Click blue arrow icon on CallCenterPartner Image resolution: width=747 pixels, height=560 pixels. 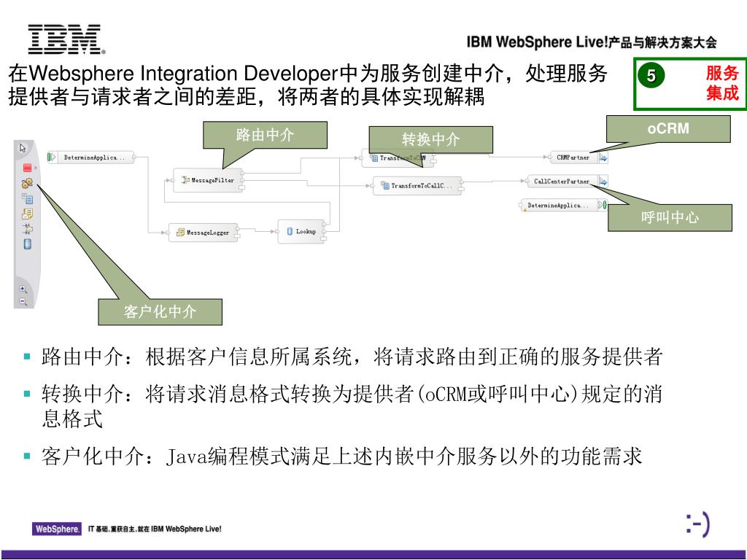pos(603,182)
